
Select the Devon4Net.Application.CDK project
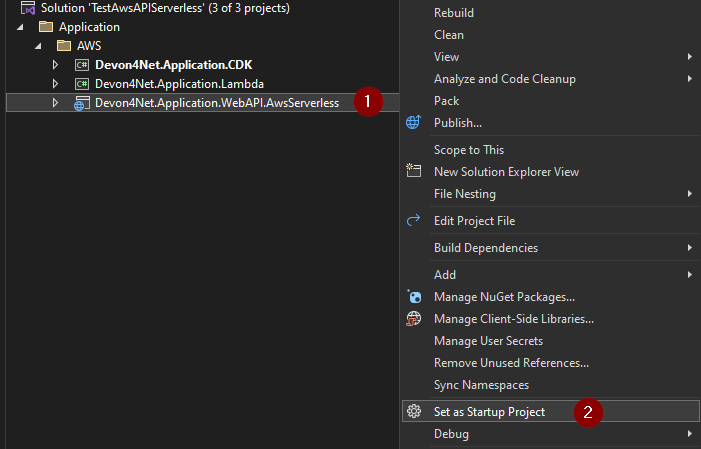pos(174,65)
